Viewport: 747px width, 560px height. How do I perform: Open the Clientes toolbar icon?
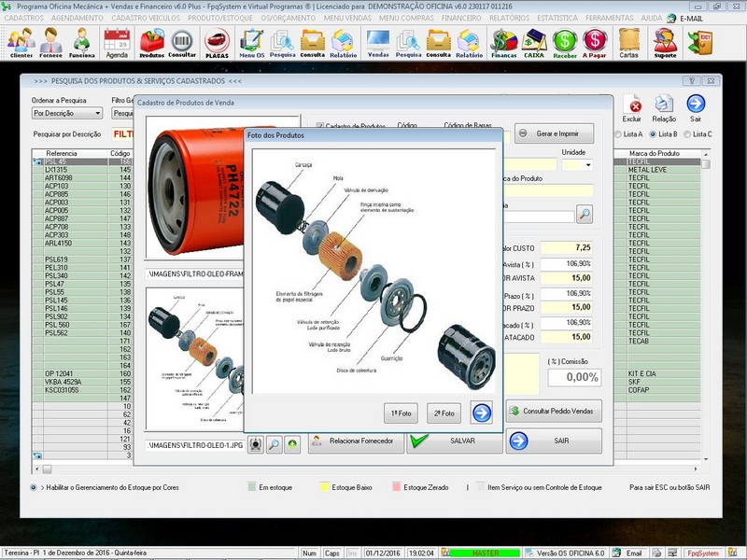(21, 42)
